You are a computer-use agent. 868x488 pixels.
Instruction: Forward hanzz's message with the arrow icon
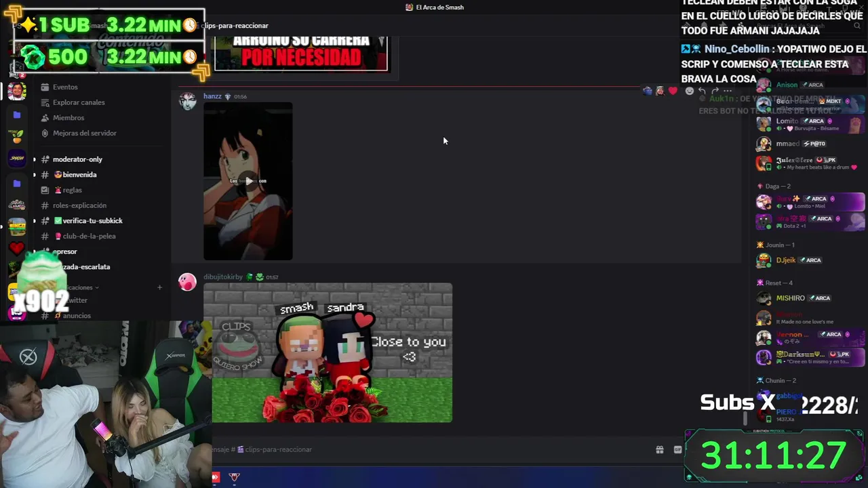[x=715, y=91]
